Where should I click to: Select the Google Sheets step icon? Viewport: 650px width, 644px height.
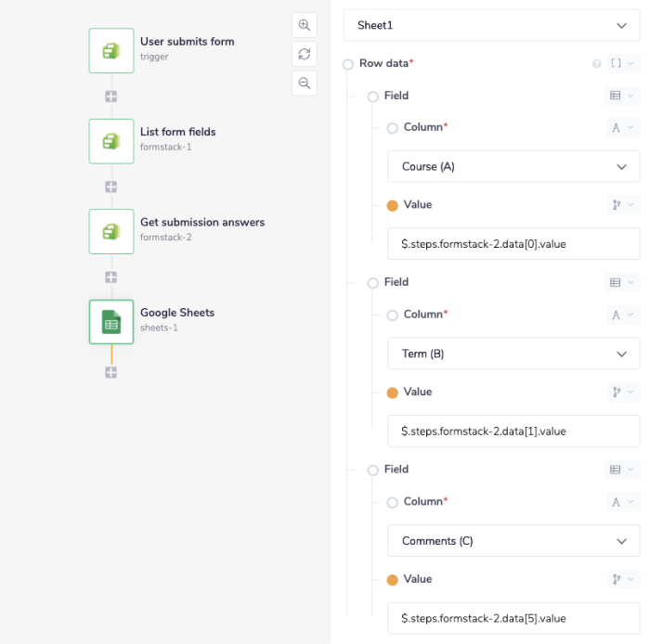pyautogui.click(x=111, y=322)
